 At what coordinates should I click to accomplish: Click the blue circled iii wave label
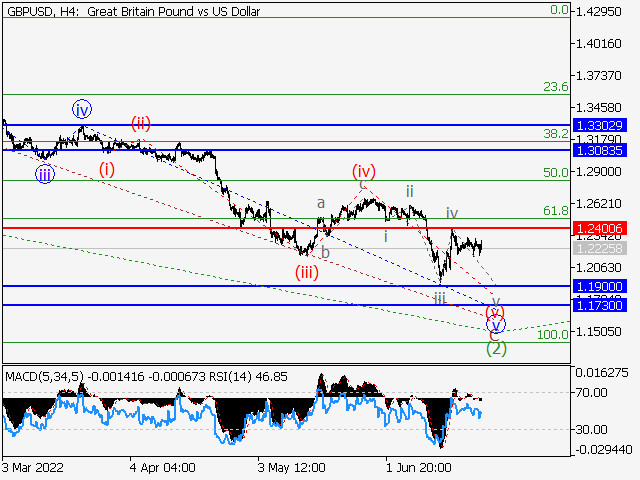point(45,175)
